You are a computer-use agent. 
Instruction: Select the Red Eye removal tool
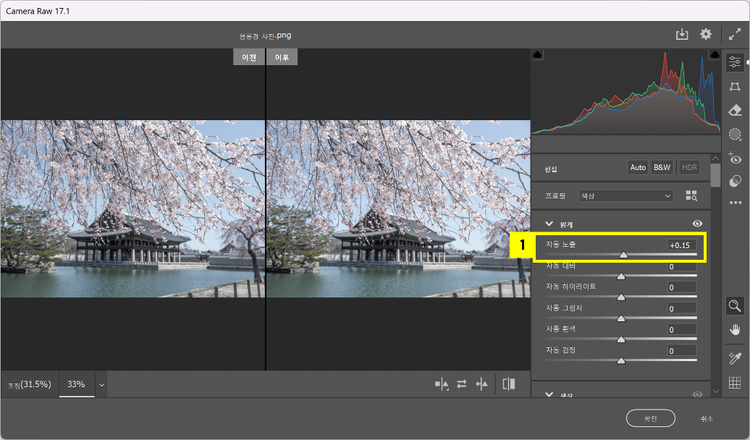pyautogui.click(x=735, y=158)
